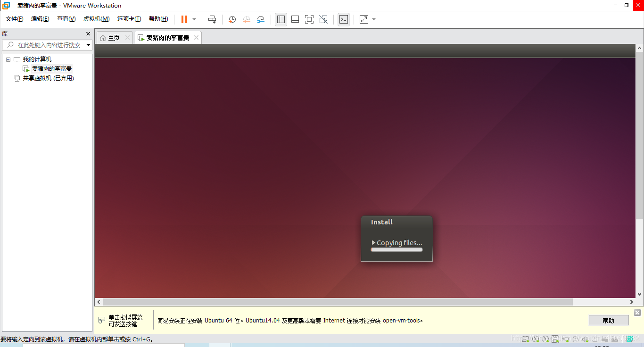Click the hard disk status bar icon

(525, 339)
